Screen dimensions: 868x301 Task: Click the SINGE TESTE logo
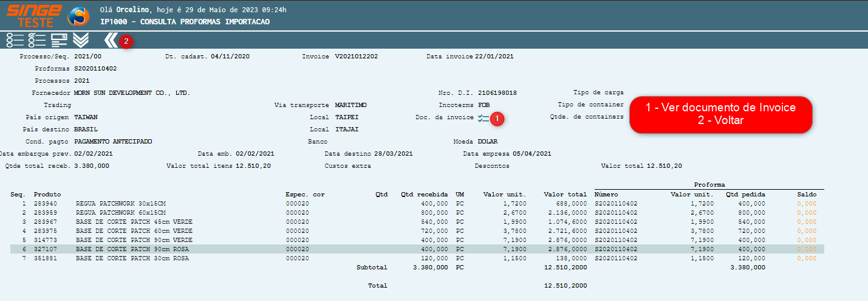pos(34,16)
